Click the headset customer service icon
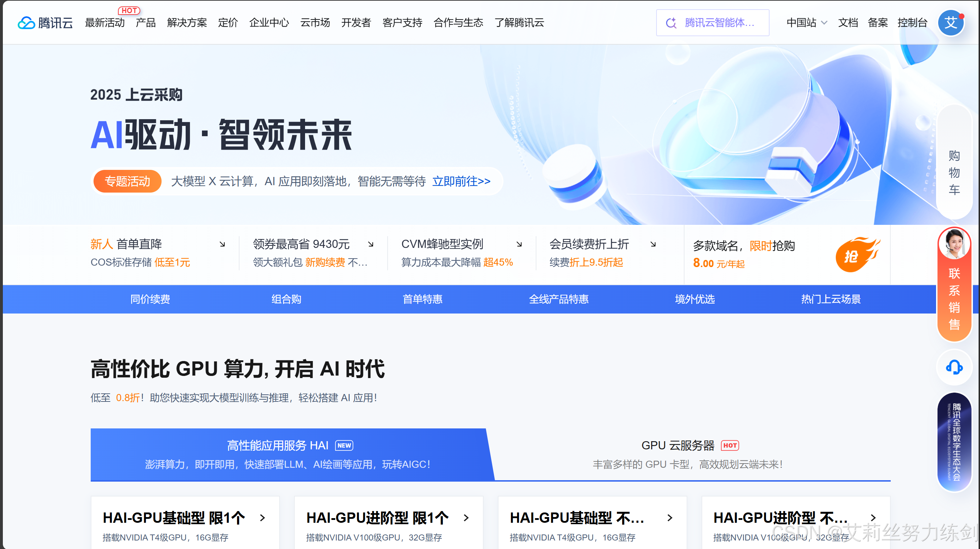 pos(954,367)
